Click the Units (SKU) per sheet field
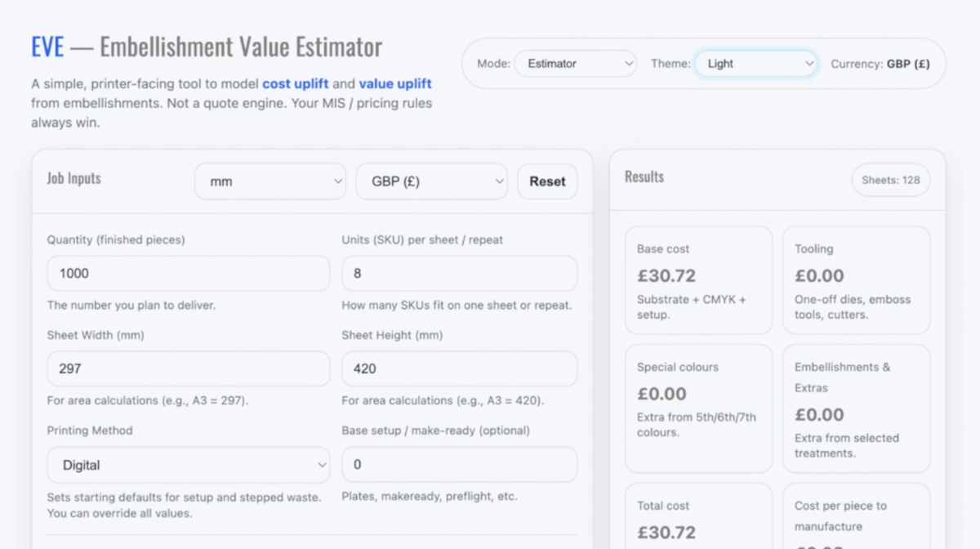Viewport: 980px width, 549px height. click(459, 274)
